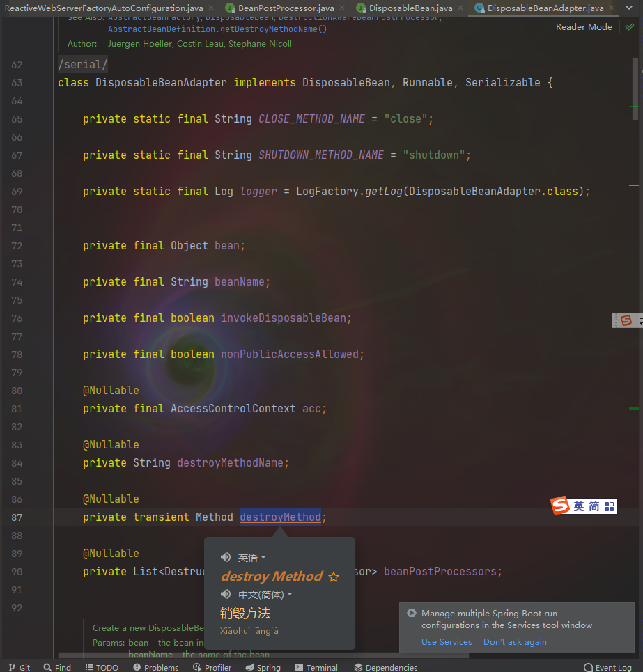Click the green inspection checkmark icon
This screenshot has width=643, height=672.
(x=630, y=27)
